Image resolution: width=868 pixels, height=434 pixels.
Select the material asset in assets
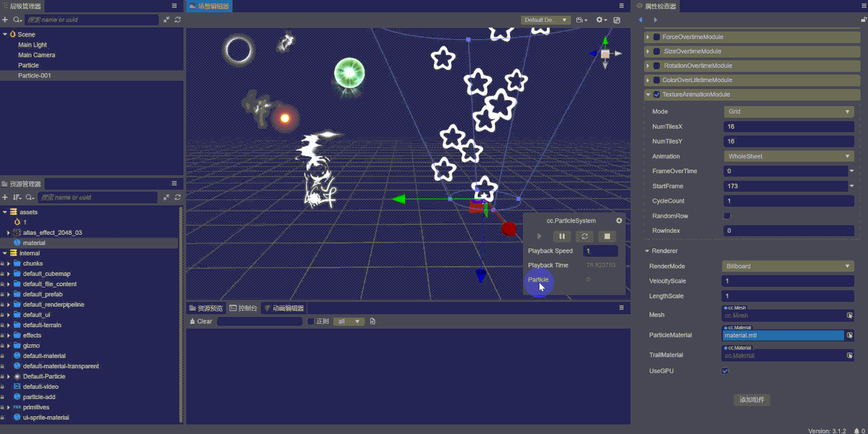tap(34, 243)
